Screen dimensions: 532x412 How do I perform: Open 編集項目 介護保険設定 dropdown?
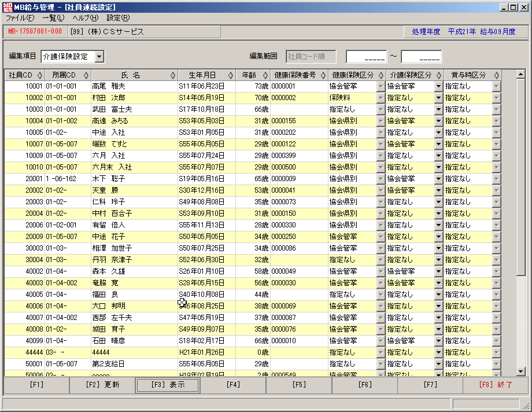click(99, 56)
